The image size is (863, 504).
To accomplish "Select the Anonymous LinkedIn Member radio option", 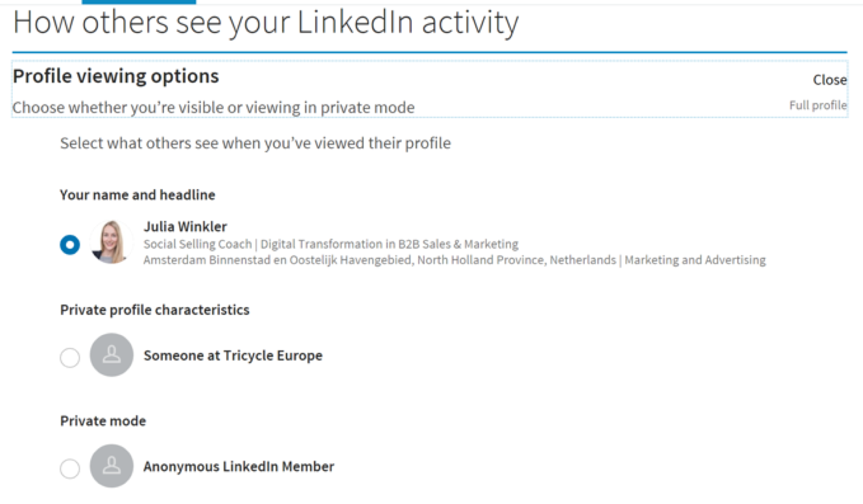I will tap(70, 468).
